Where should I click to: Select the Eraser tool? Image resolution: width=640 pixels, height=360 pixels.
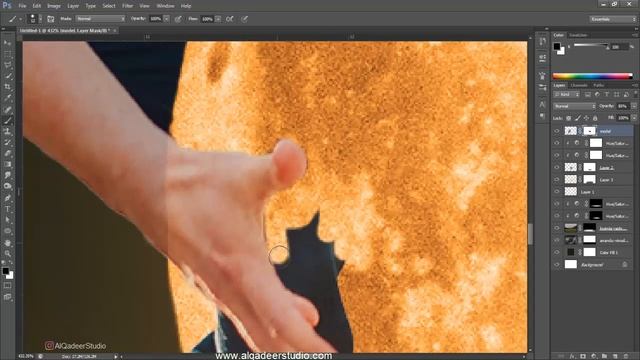7,153
